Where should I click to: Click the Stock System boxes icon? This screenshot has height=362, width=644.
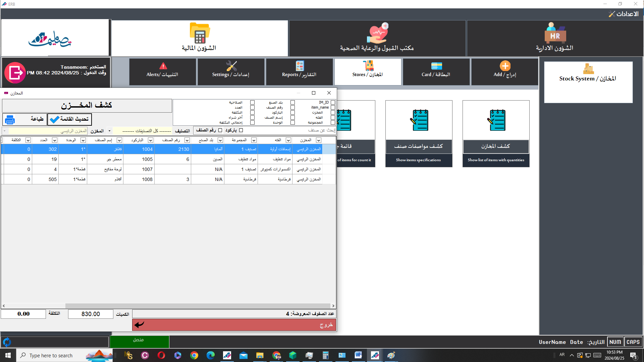click(588, 69)
